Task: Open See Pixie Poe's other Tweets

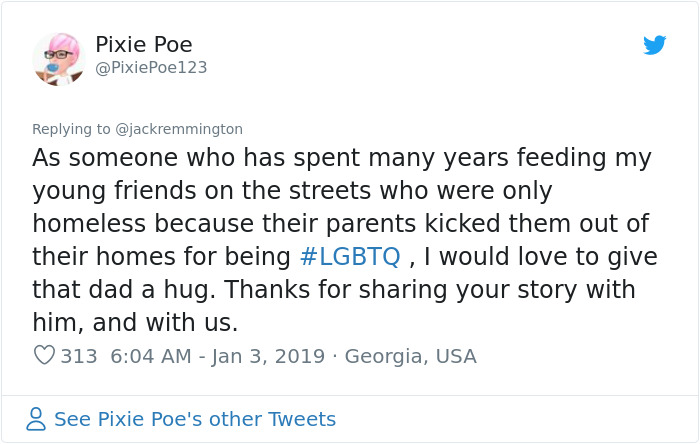Action: click(195, 419)
